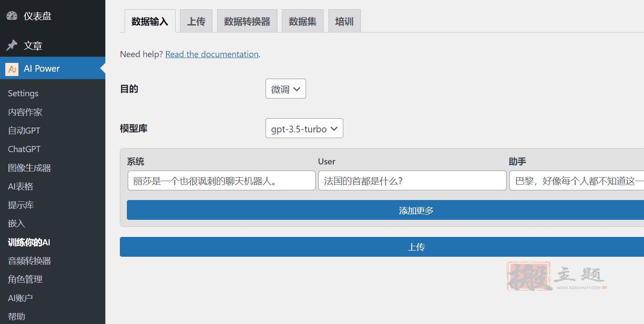The height and width of the screenshot is (324, 644).
Task: Click the dashboard gauge icon
Action: (x=12, y=16)
